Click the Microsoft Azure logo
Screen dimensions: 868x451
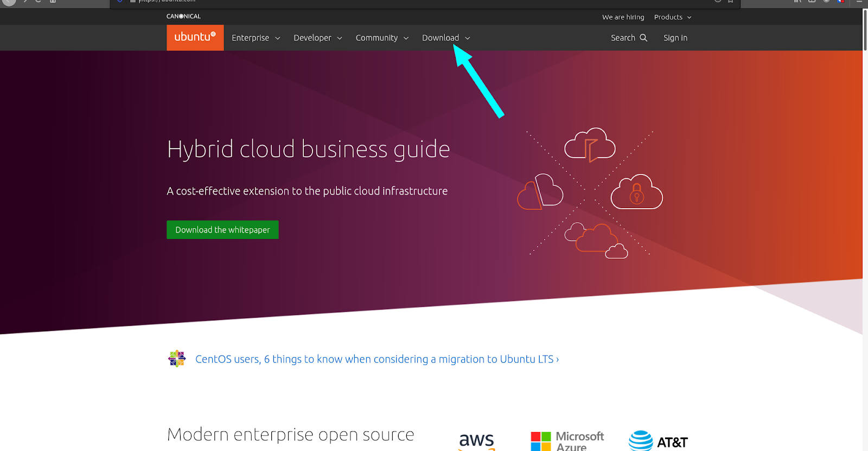(x=567, y=441)
